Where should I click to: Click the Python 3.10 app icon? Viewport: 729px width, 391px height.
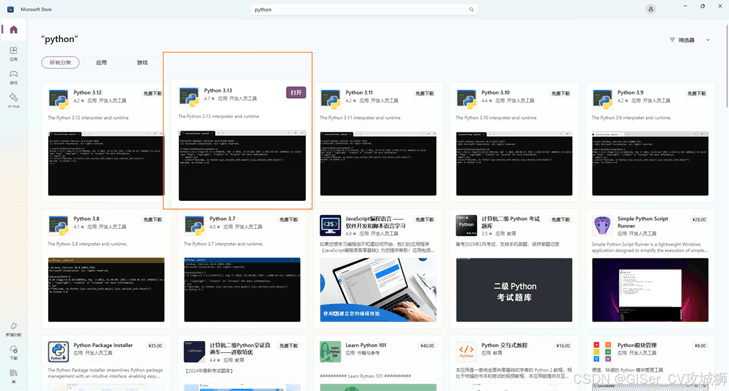(466, 99)
